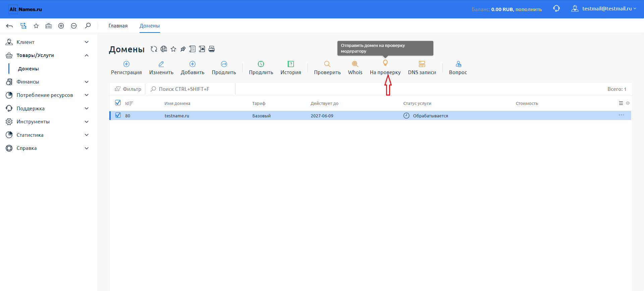Toggle the select-all checkbox in the table header
This screenshot has width=644, height=291.
click(x=118, y=103)
